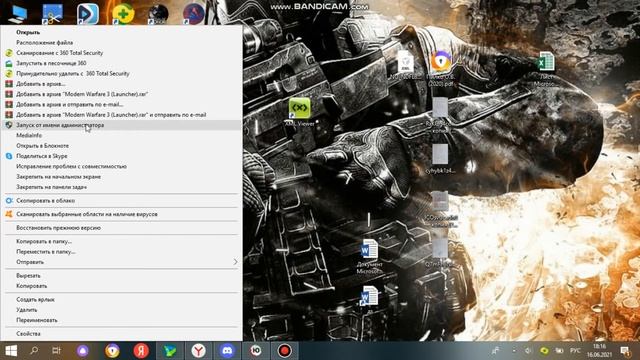The width and height of the screenshot is (640, 360).
Task: Open the XML Viewer desktop shortcut
Action: coord(300,112)
